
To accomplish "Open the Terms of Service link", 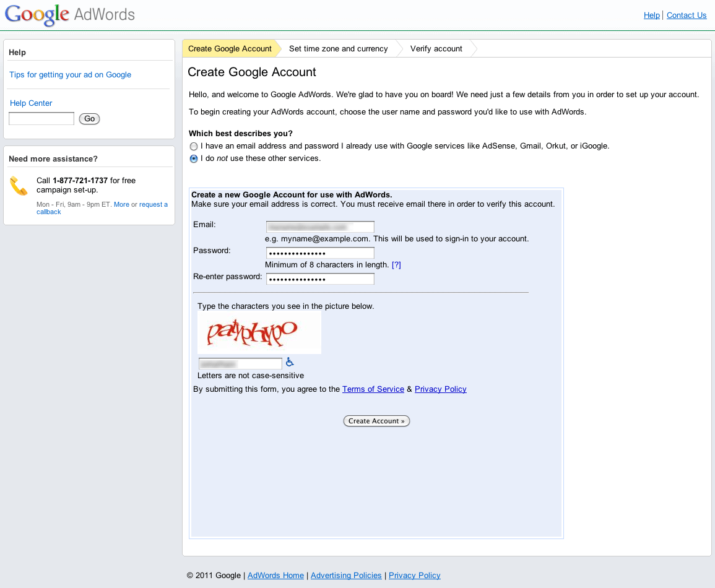I will click(373, 389).
